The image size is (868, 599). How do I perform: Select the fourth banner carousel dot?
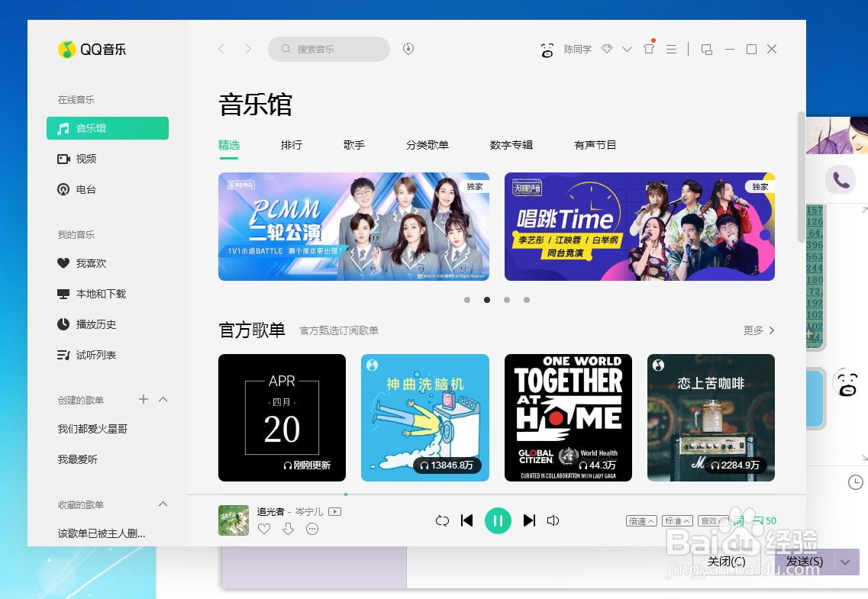click(x=527, y=300)
